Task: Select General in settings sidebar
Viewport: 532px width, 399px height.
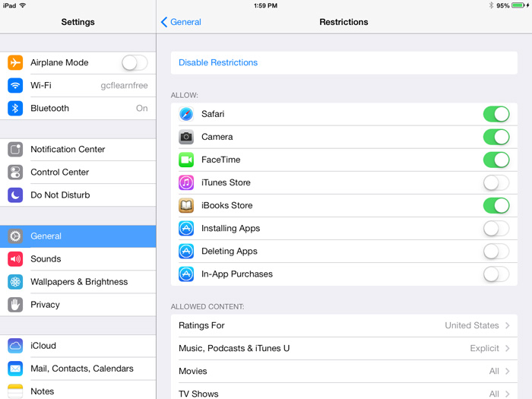Action: [78, 236]
